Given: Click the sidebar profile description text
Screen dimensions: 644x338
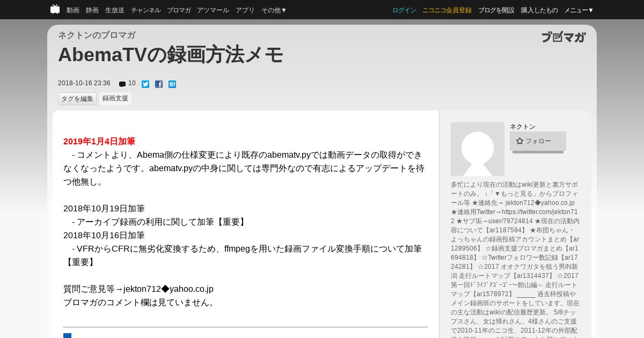Looking at the screenshot, I should coord(515,259).
